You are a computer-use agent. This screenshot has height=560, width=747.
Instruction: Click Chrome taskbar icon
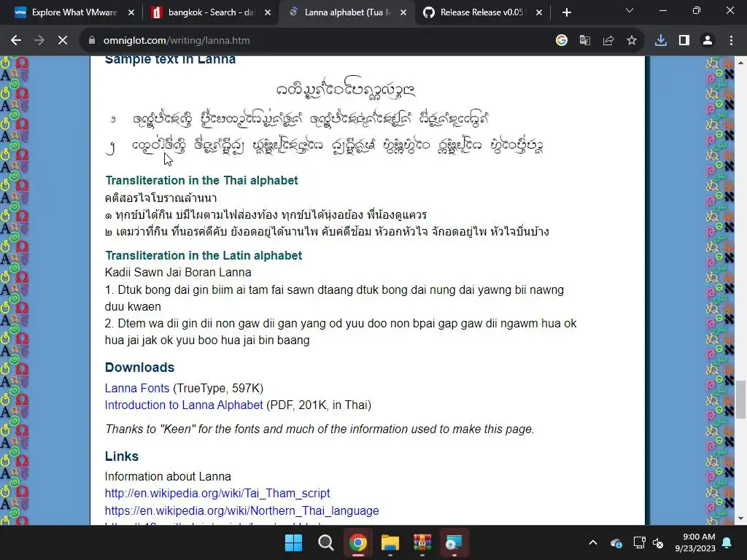point(357,542)
